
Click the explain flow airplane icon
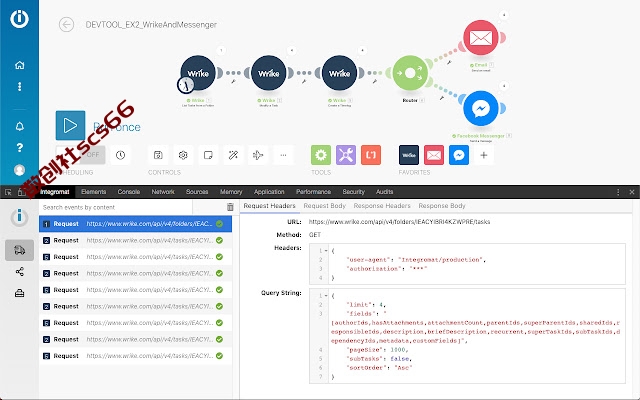tap(258, 155)
